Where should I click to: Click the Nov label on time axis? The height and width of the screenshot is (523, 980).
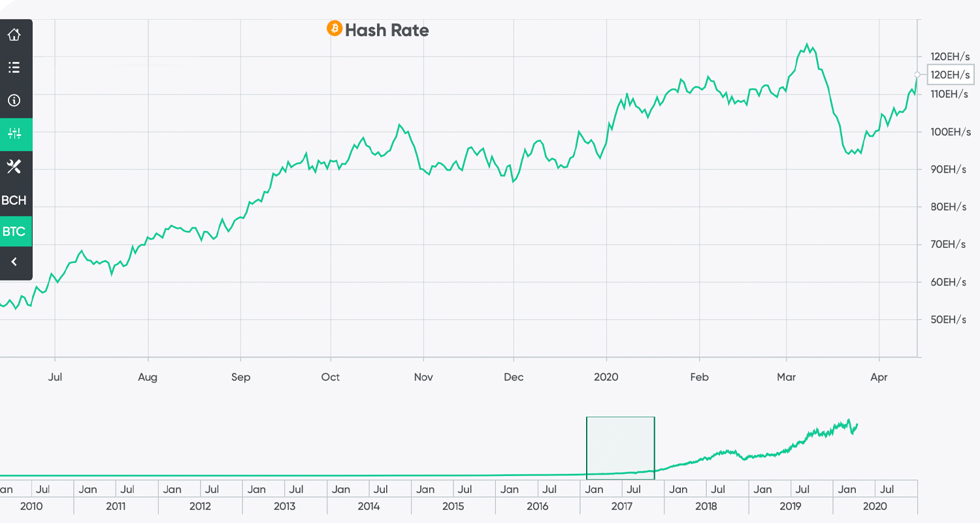pyautogui.click(x=423, y=377)
